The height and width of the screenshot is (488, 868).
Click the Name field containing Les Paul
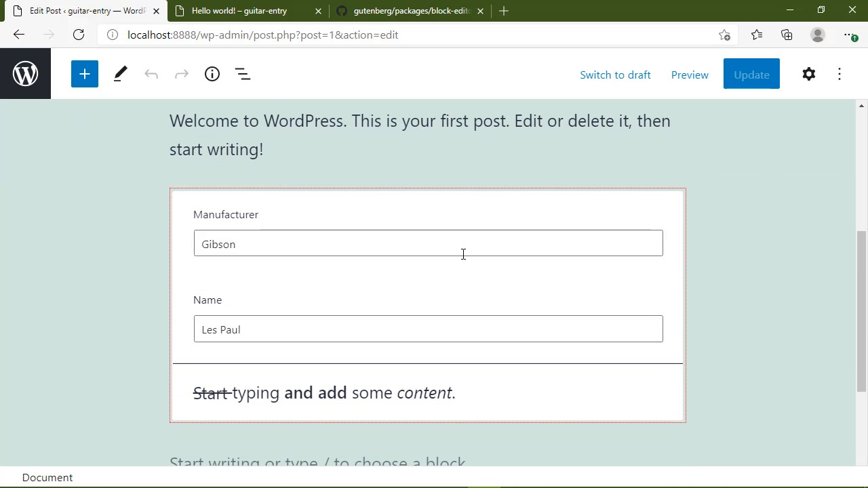[x=428, y=329]
